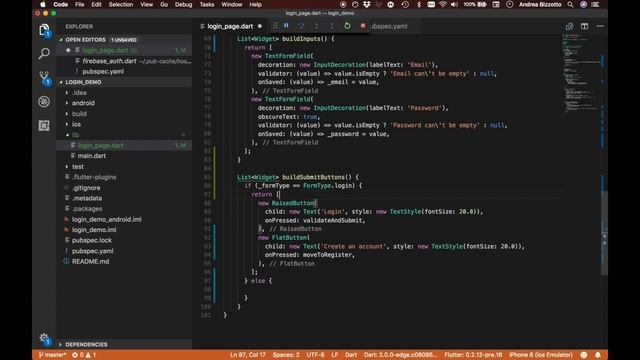This screenshot has width=640, height=360.
Task: Click the debug Step Over icon
Action: 301,26
